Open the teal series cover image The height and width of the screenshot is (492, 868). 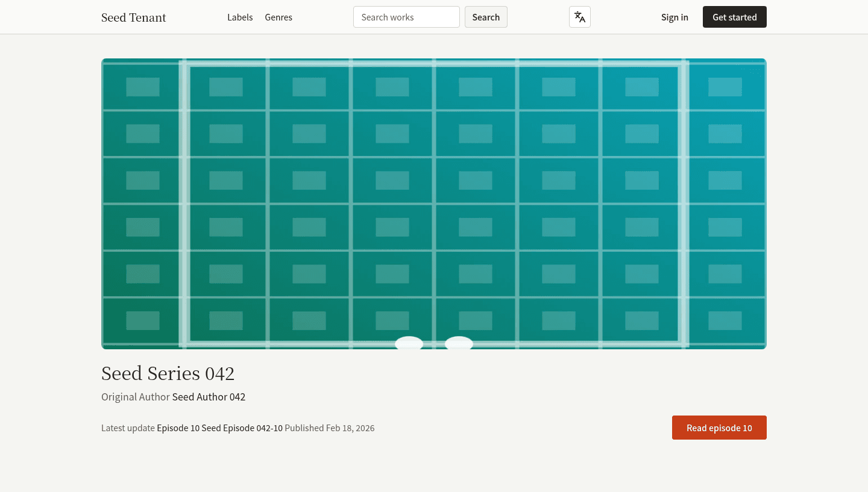coord(434,204)
